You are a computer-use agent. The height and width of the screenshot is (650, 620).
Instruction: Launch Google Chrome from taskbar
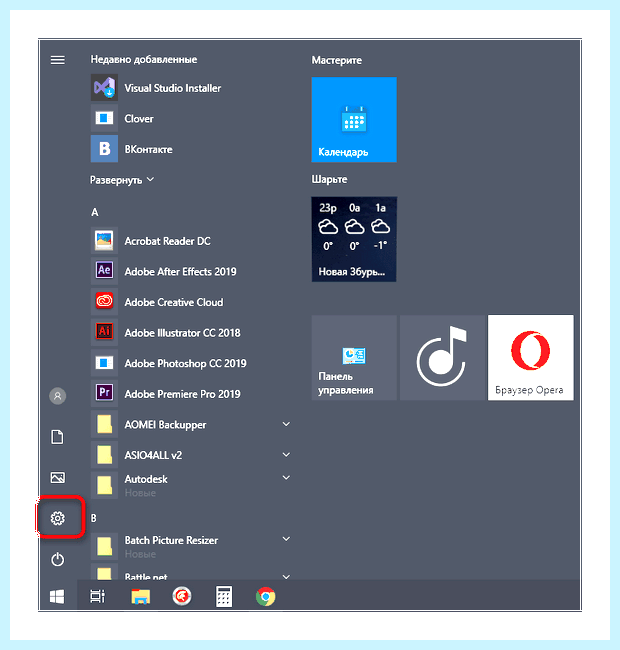265,597
